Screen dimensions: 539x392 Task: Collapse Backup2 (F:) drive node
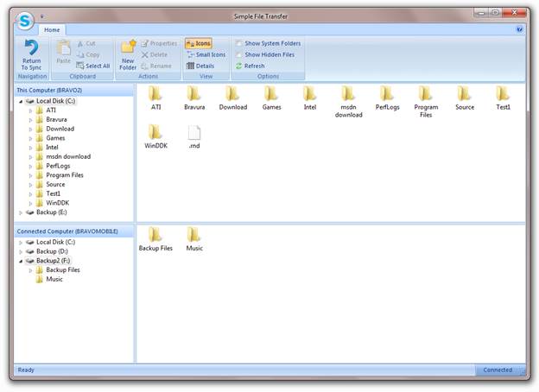21,261
